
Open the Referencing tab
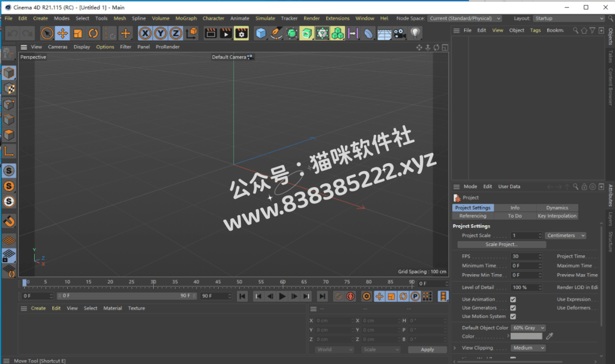473,216
